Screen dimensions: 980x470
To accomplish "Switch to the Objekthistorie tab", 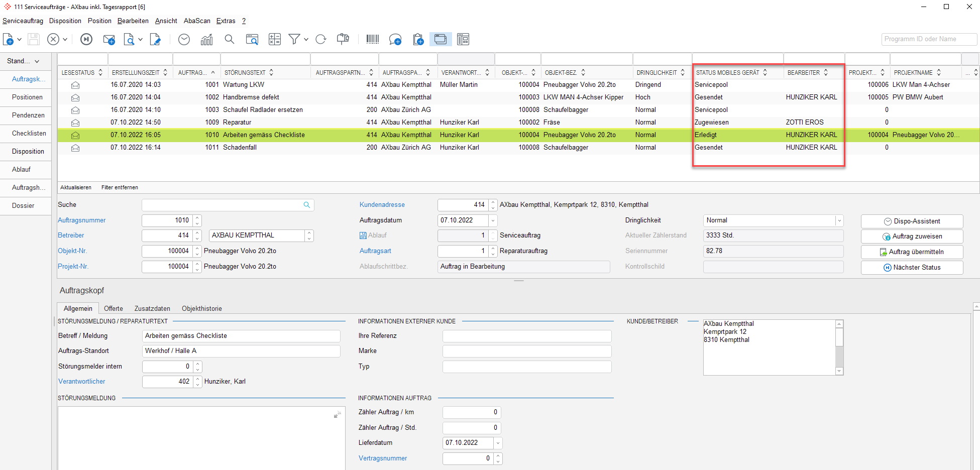I will pyautogui.click(x=202, y=308).
